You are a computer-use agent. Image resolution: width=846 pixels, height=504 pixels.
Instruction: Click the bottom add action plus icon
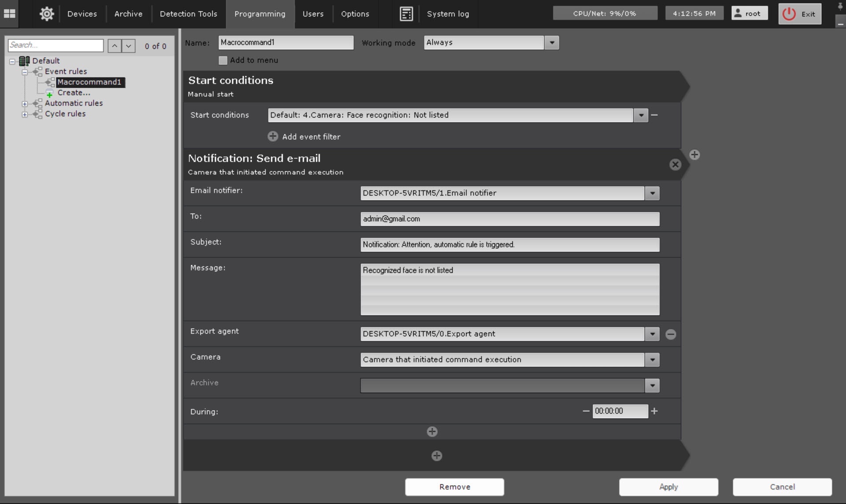(x=437, y=456)
